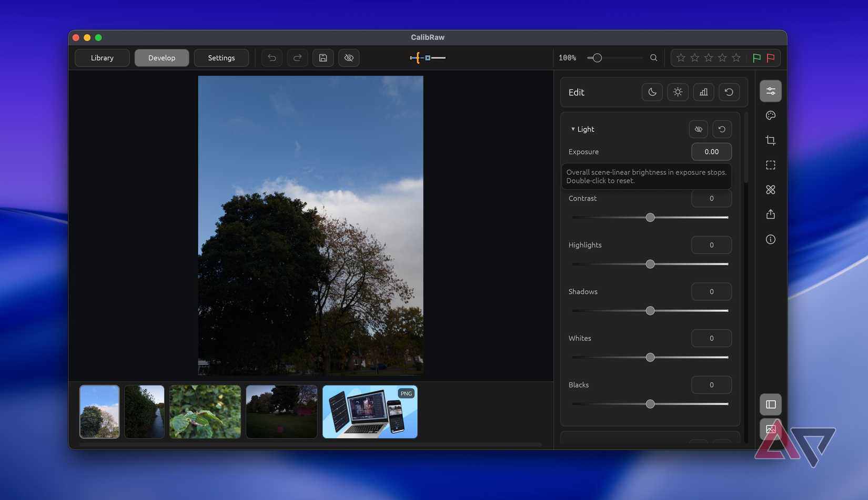Switch to the Develop tab
The height and width of the screenshot is (500, 868).
[162, 58]
